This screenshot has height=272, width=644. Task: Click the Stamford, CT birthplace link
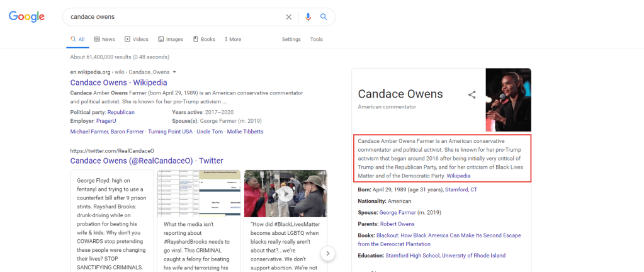pyautogui.click(x=461, y=190)
